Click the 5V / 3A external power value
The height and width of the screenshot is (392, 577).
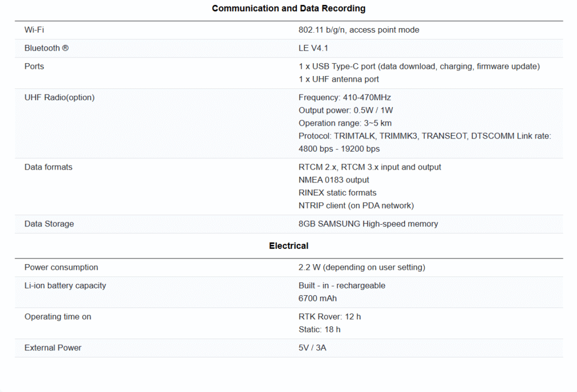tap(312, 348)
